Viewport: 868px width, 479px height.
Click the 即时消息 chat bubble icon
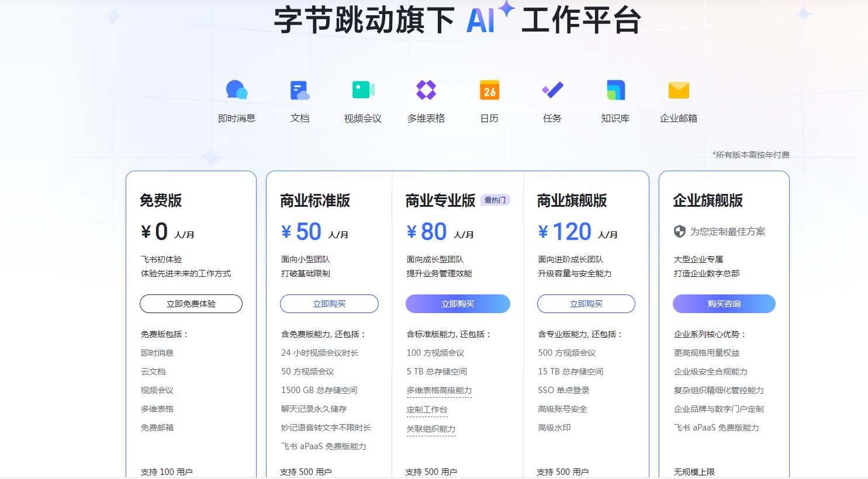click(237, 90)
